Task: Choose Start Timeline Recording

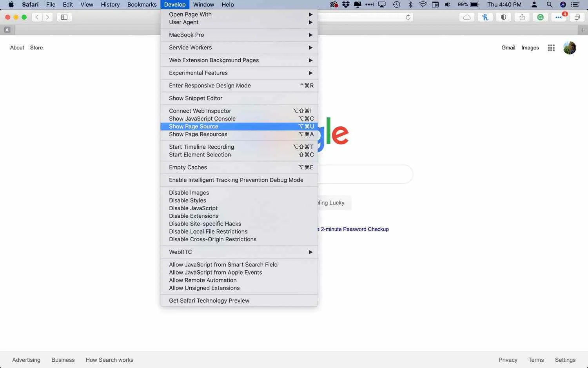Action: pos(239,147)
